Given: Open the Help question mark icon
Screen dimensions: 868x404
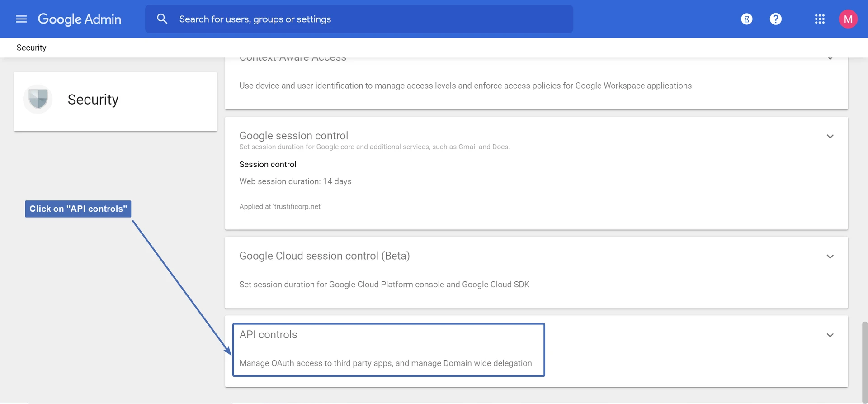Looking at the screenshot, I should [775, 19].
